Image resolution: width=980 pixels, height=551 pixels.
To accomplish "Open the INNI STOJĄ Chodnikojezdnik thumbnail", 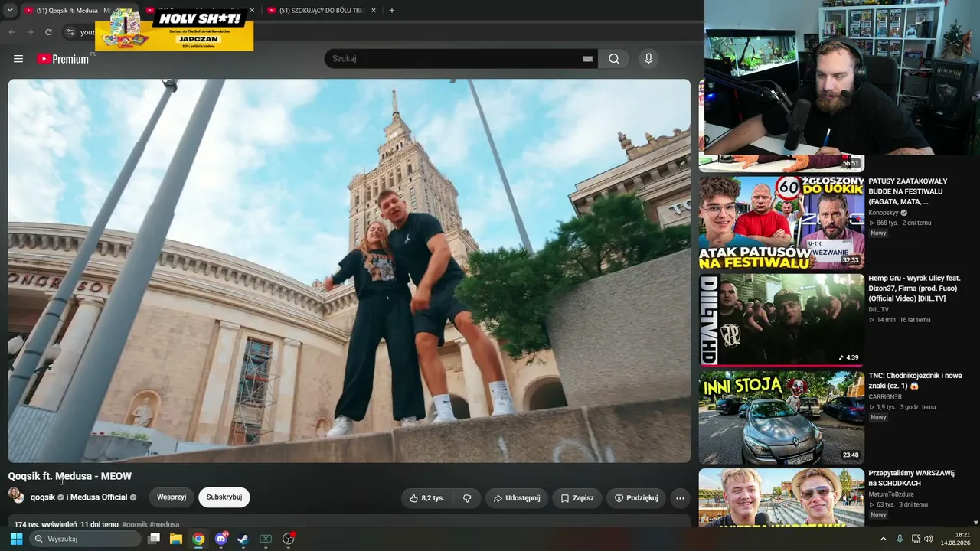I will (x=781, y=418).
